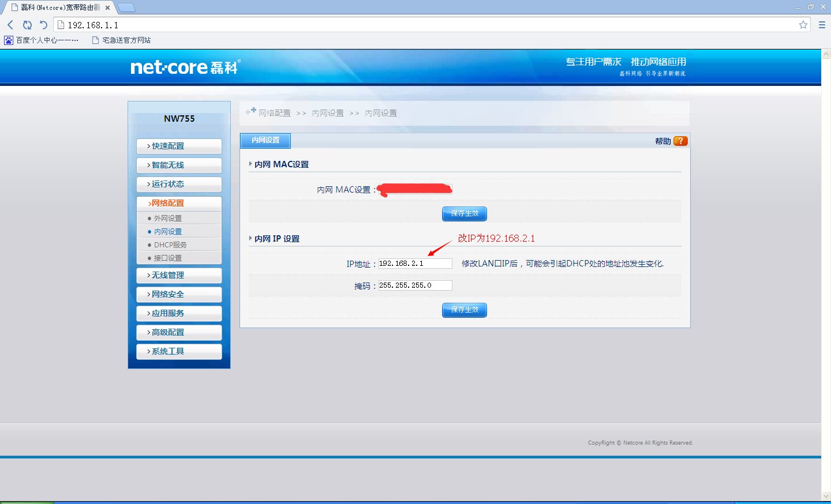Click the undo/restore arrow icon in toolbar

click(x=43, y=25)
